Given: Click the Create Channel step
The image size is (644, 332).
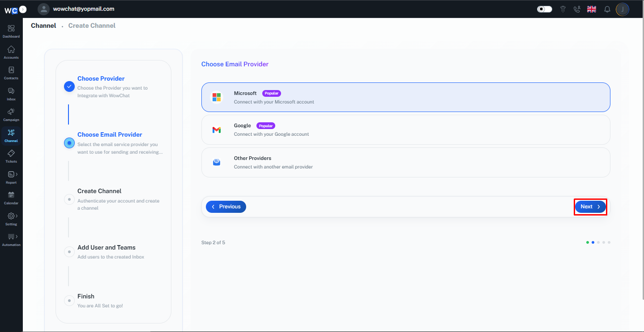Looking at the screenshot, I should [99, 191].
